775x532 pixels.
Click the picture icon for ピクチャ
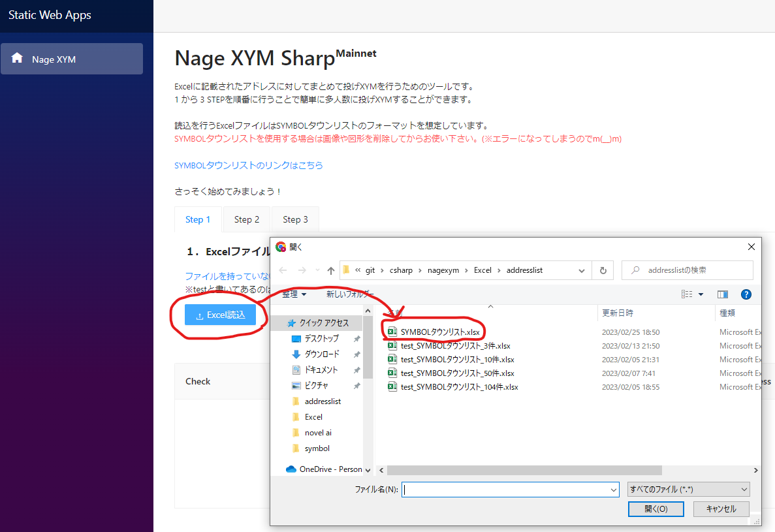click(296, 386)
